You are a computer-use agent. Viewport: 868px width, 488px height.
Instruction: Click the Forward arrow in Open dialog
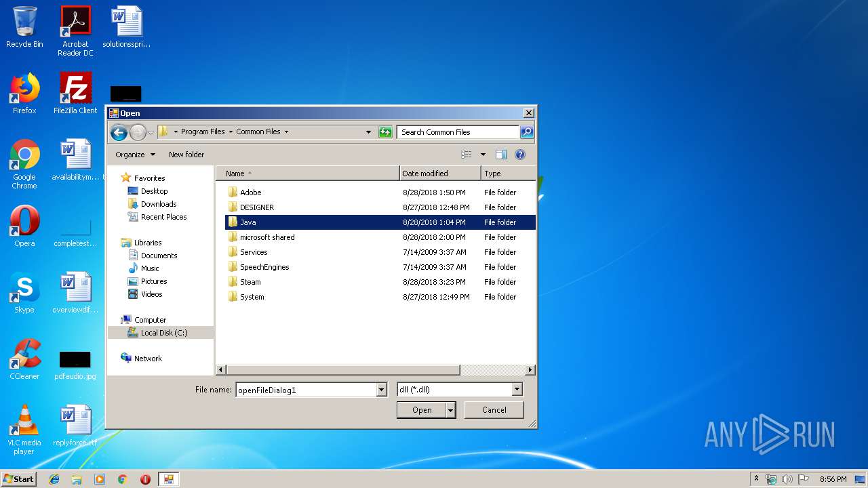[x=138, y=132]
